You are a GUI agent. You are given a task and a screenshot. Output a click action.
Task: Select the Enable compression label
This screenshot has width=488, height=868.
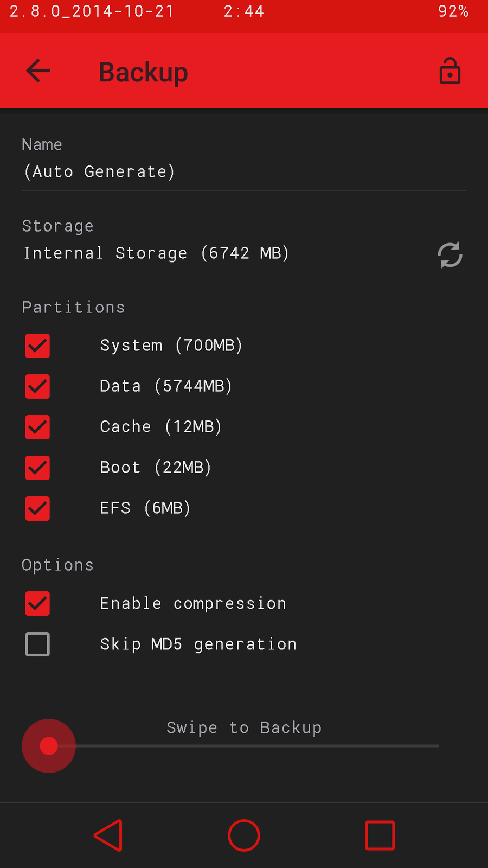point(193,604)
